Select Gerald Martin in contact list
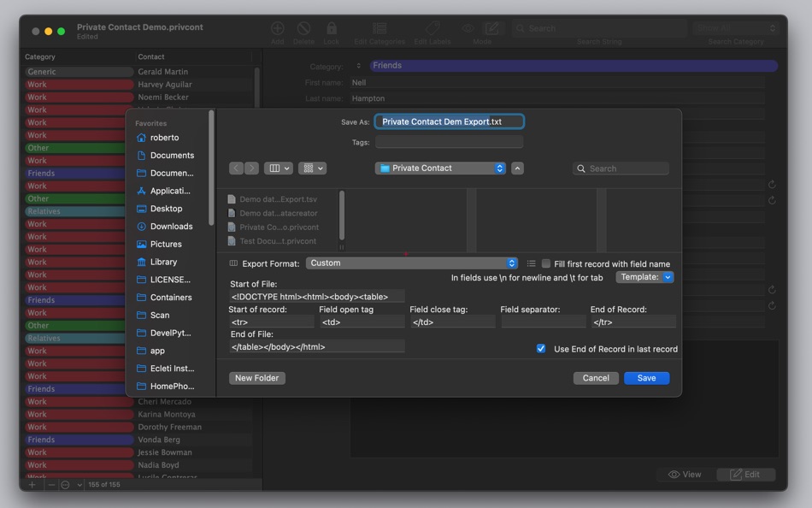Viewport: 812px width, 508px height. [x=162, y=72]
